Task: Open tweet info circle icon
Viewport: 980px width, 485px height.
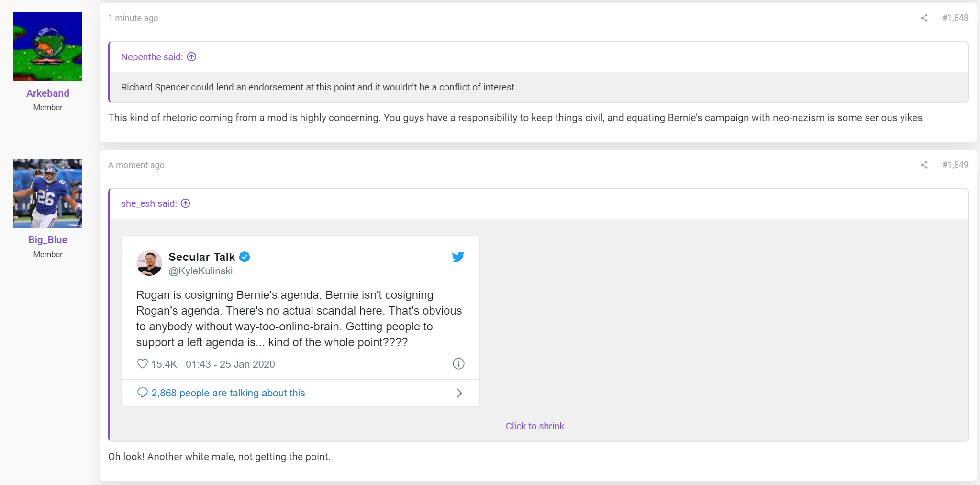Action: point(458,364)
